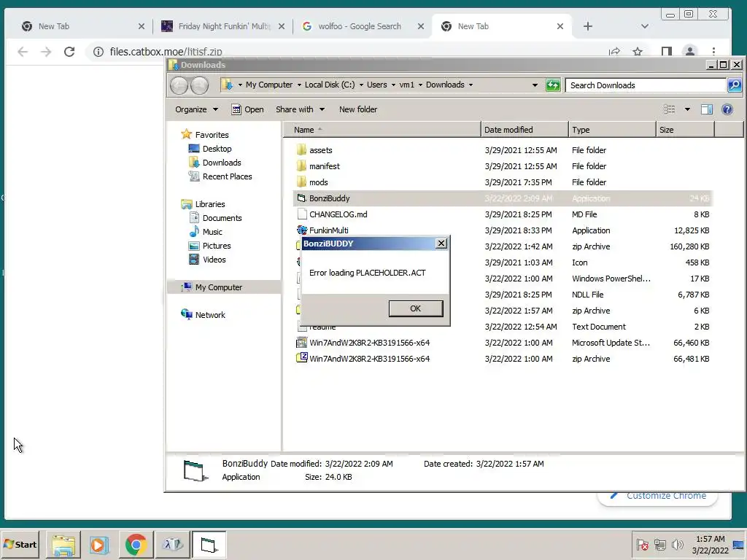747x560 pixels.
Task: Click the search magnifier button
Action: [x=734, y=85]
